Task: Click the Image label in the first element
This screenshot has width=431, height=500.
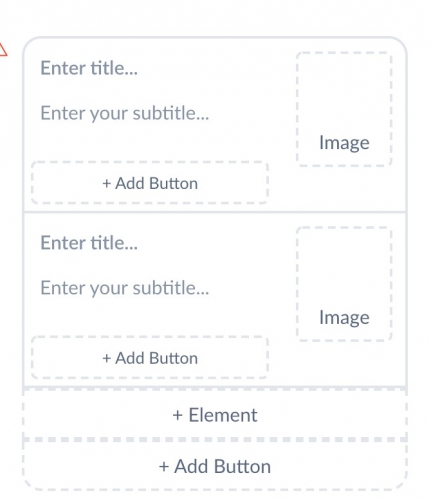Action: [x=344, y=143]
